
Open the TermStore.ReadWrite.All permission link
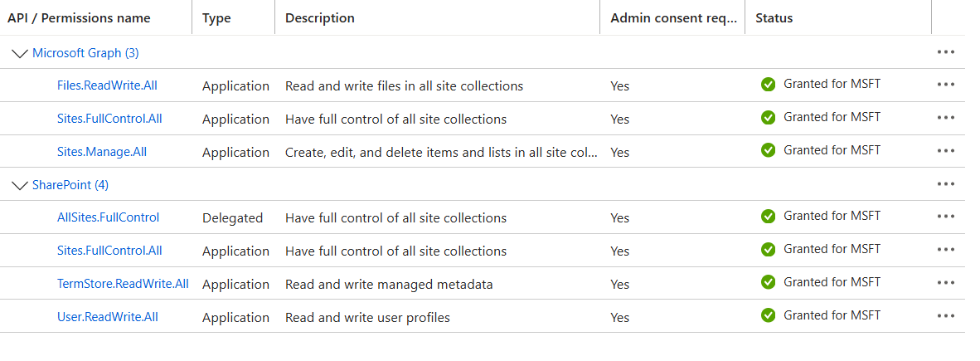coord(124,284)
